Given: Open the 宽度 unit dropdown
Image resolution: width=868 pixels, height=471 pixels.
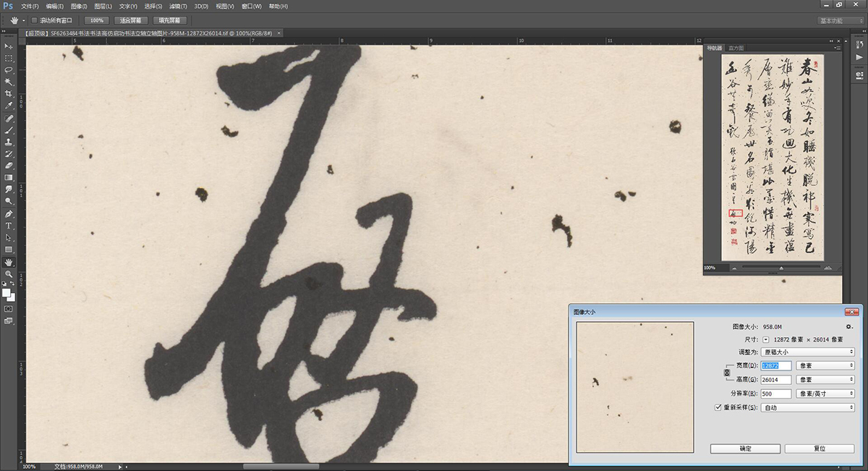Looking at the screenshot, I should pyautogui.click(x=825, y=365).
